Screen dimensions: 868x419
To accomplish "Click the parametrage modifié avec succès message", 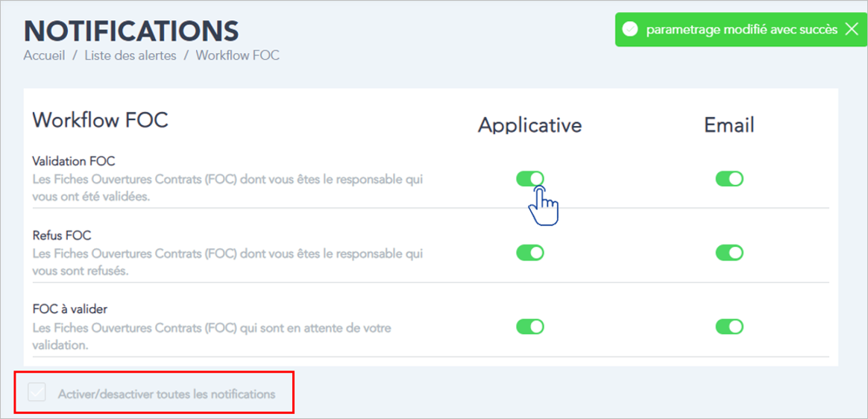I will pos(742,30).
